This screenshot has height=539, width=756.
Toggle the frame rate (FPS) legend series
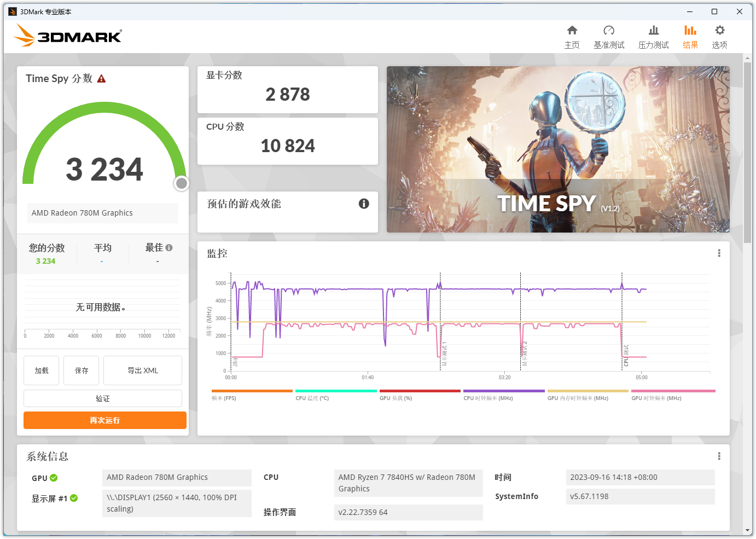(252, 395)
